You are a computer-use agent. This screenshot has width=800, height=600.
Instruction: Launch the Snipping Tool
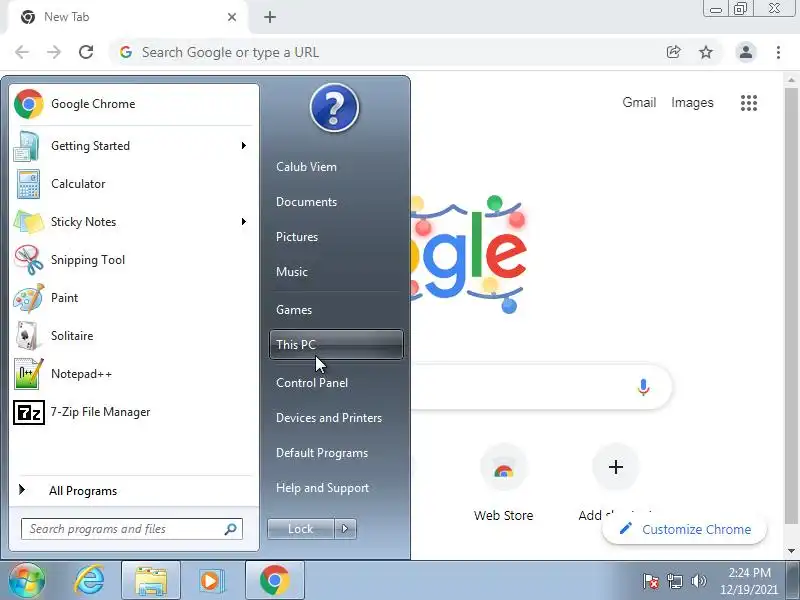coord(133,260)
